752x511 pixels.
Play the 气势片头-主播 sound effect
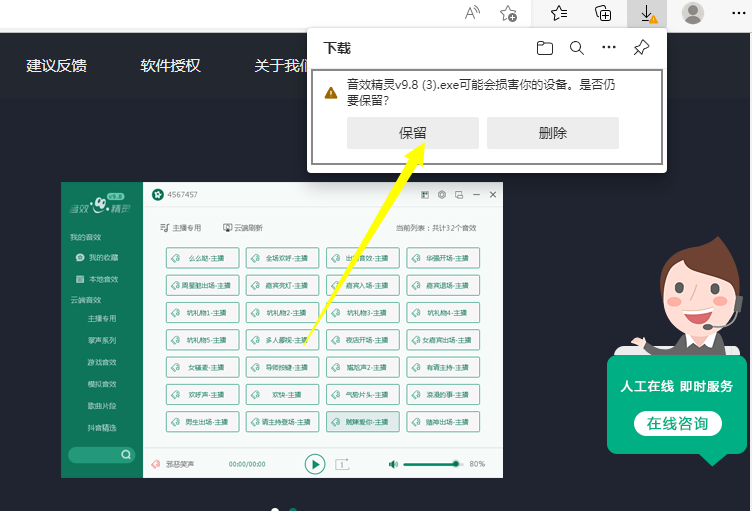tap(363, 395)
